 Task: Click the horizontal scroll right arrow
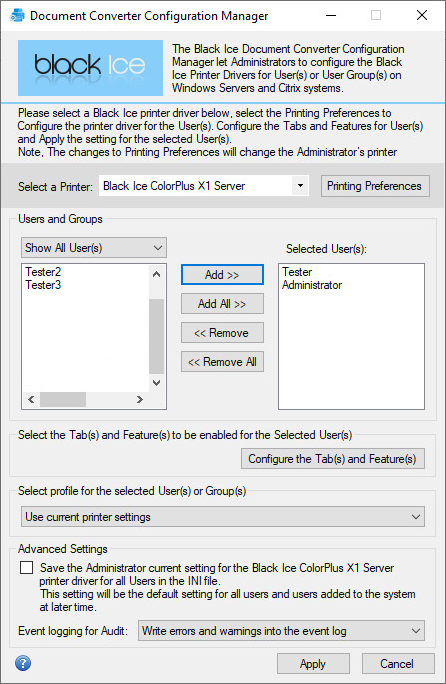140,399
